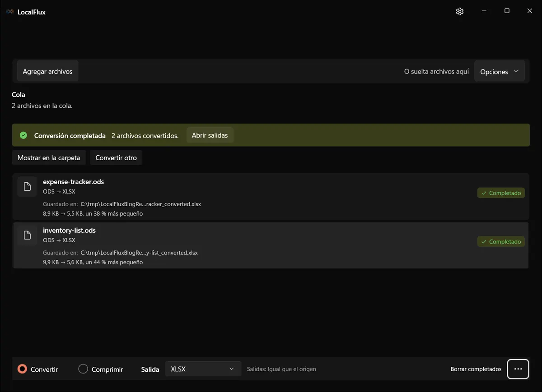Click 'ODS → XLSX' under inventory-list.ods
Viewport: 542px width, 392px height.
(x=59, y=240)
